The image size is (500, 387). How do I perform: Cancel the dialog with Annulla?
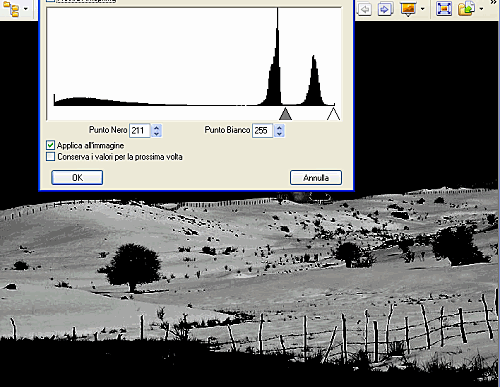(x=316, y=177)
